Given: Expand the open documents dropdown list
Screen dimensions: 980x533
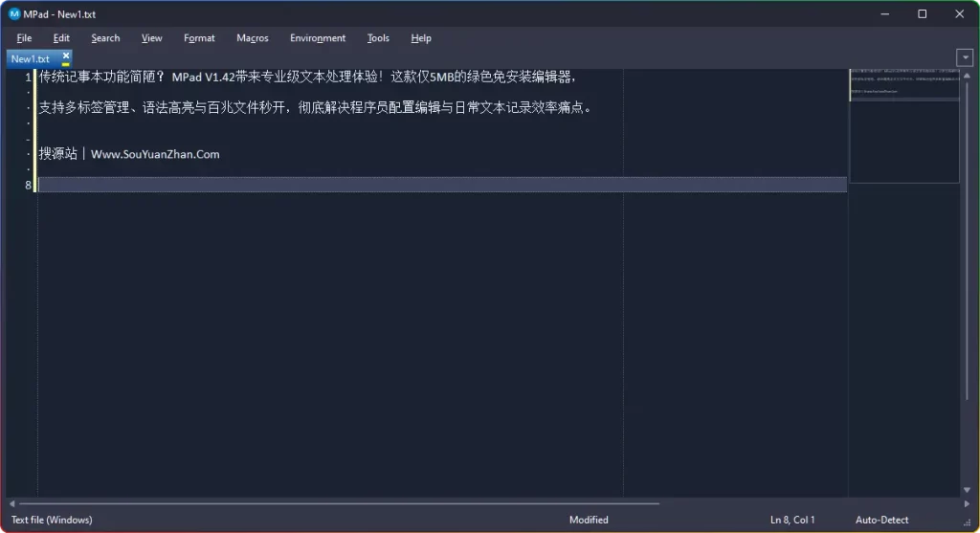Looking at the screenshot, I should pyautogui.click(x=965, y=57).
